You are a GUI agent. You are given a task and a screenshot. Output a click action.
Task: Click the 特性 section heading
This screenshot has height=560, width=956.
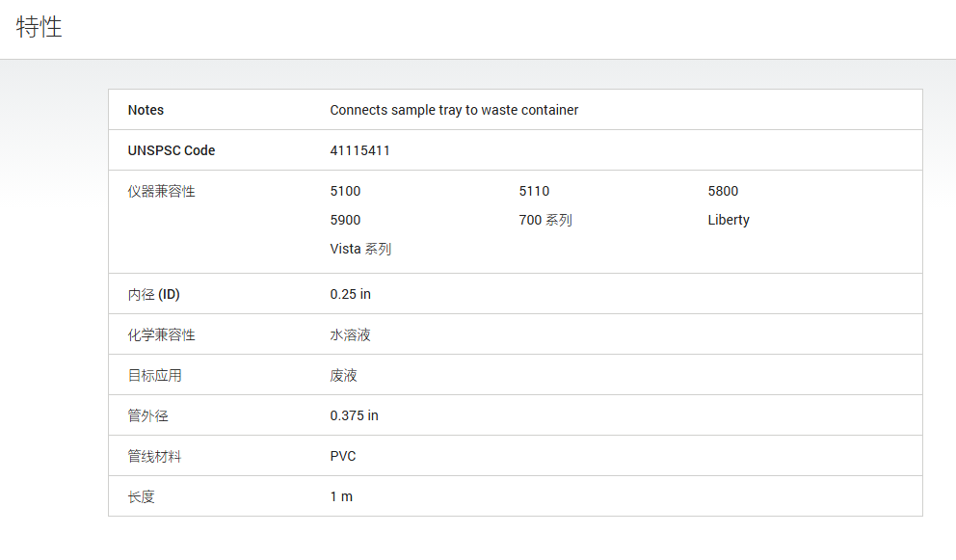click(40, 28)
